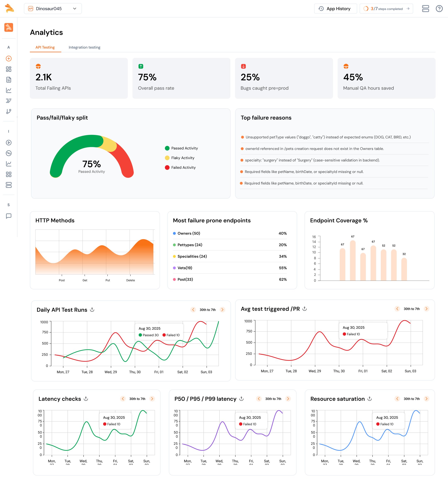This screenshot has height=482, width=448.
Task: Open App History
Action: pos(335,9)
